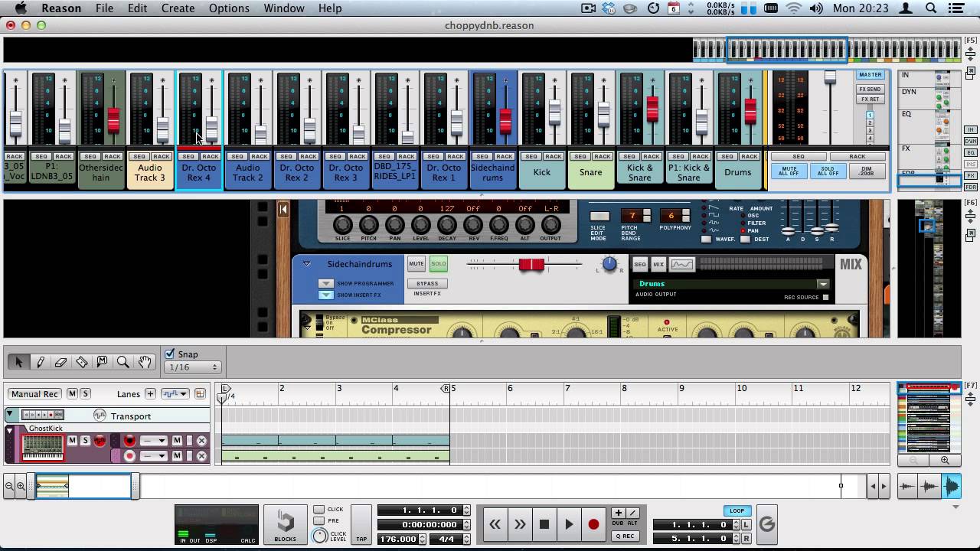Select the arrow selection tool
Screen dimensions: 980x551
19,362
